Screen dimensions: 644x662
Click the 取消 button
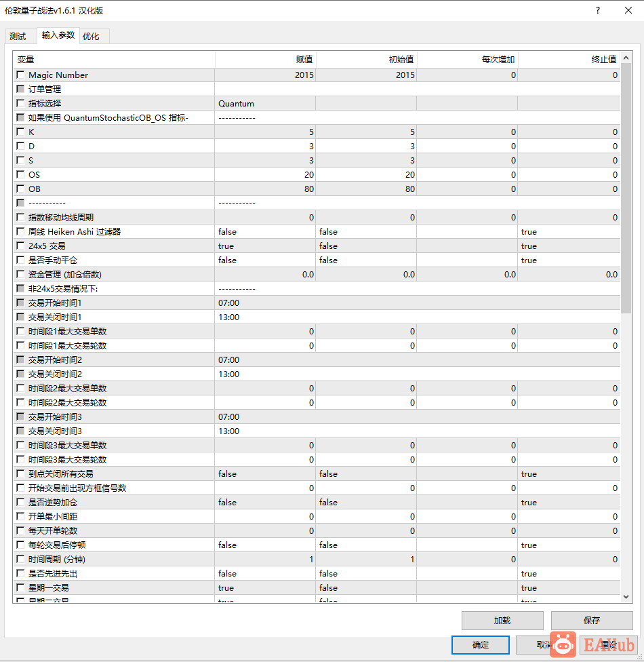click(x=545, y=644)
